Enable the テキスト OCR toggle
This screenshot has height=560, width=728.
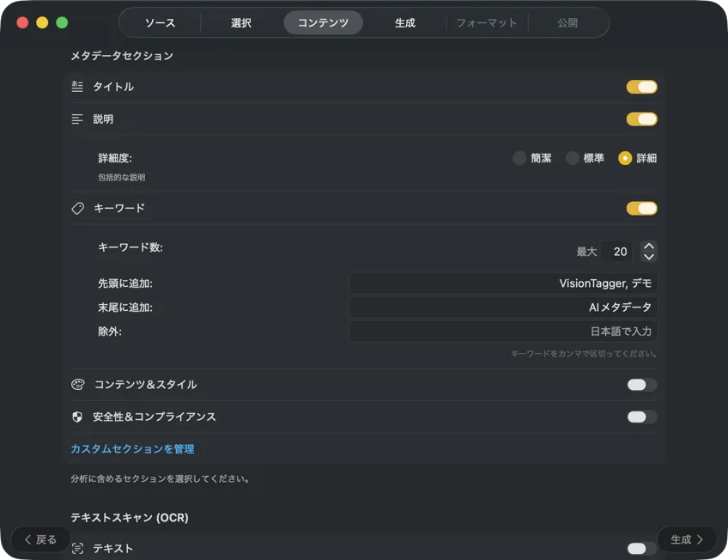pyautogui.click(x=640, y=548)
